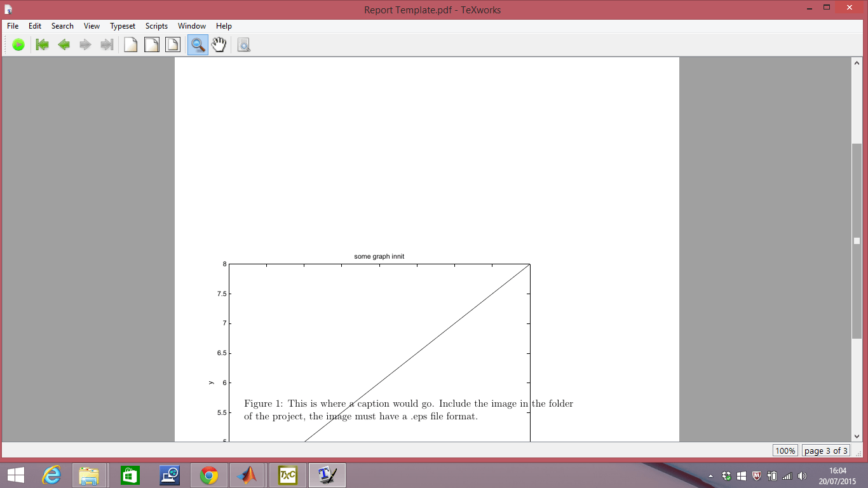Maximize the TeXworks window
868x488 pixels.
tap(827, 8)
